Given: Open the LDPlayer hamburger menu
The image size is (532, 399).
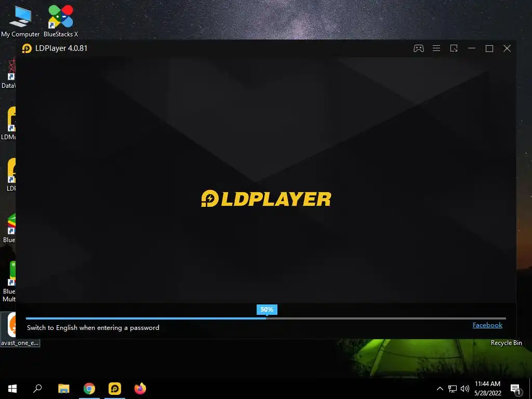Looking at the screenshot, I should click(x=436, y=48).
